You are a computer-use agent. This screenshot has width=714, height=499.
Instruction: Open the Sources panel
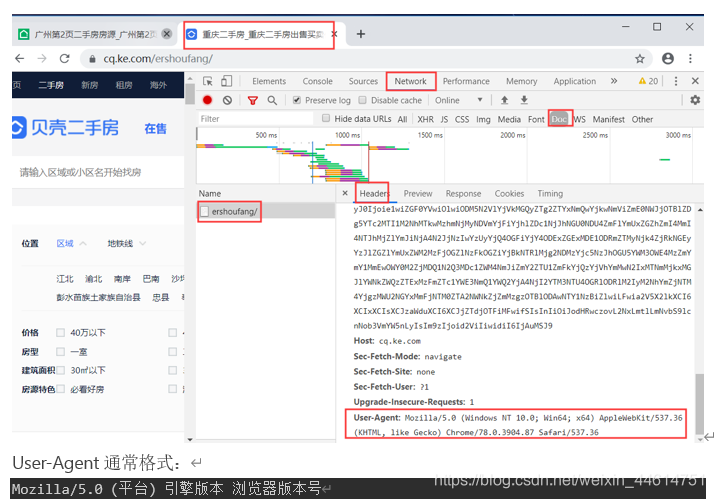tap(363, 81)
